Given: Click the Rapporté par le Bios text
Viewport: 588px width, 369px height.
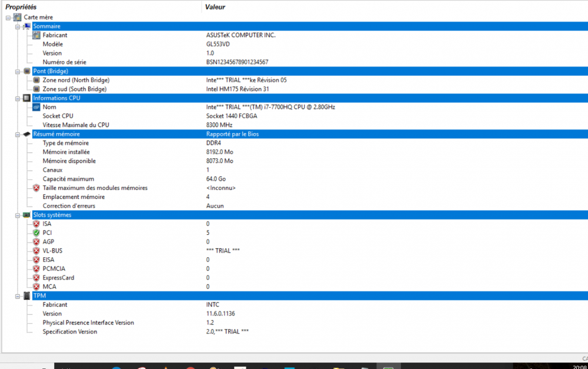Looking at the screenshot, I should tap(232, 134).
